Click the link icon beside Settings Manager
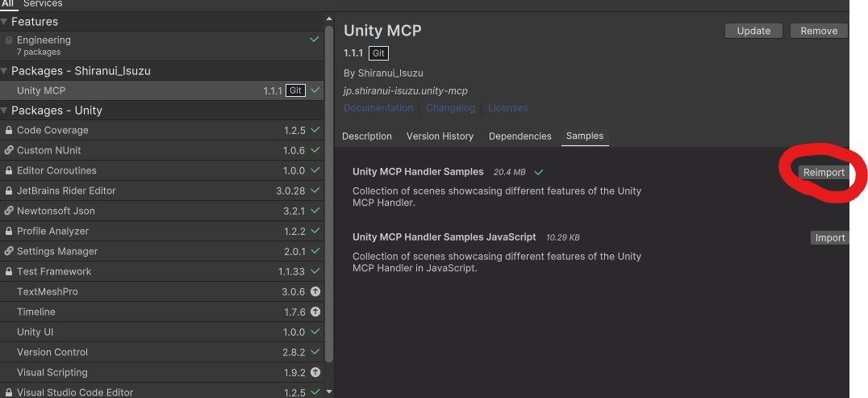Viewport: 868px width, 398px height. click(8, 251)
